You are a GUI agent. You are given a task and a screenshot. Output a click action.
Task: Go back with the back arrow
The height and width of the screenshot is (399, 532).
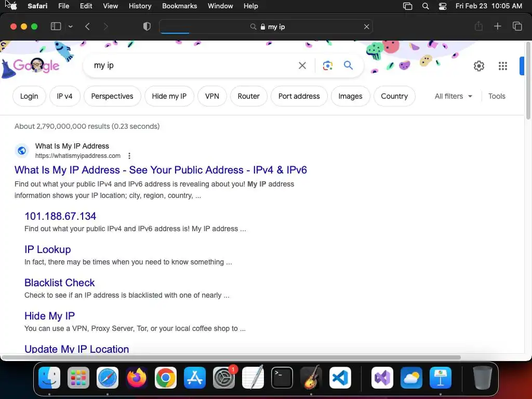[x=87, y=26]
